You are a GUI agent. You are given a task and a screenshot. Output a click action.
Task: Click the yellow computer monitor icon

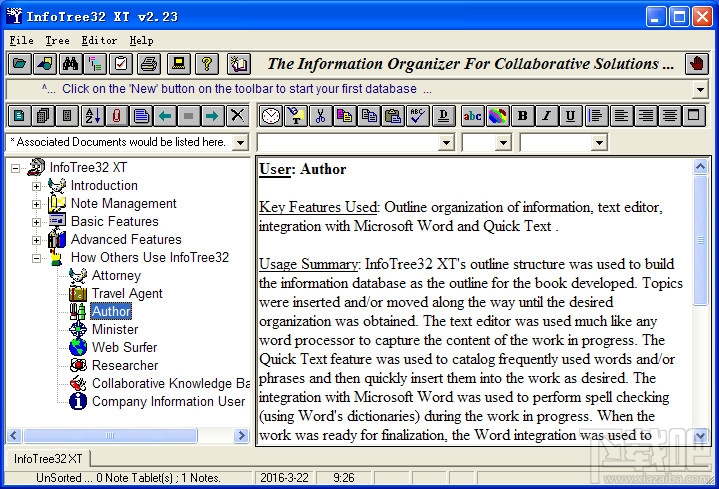click(x=178, y=64)
